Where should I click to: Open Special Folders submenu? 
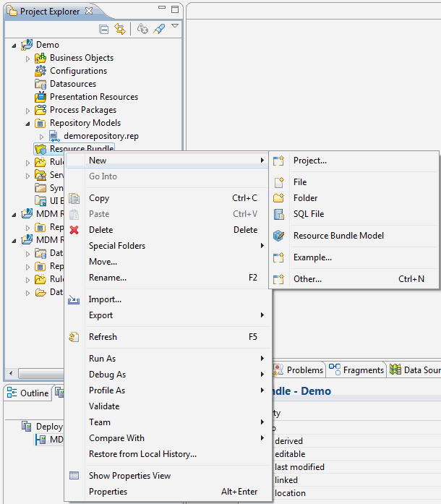tap(167, 246)
